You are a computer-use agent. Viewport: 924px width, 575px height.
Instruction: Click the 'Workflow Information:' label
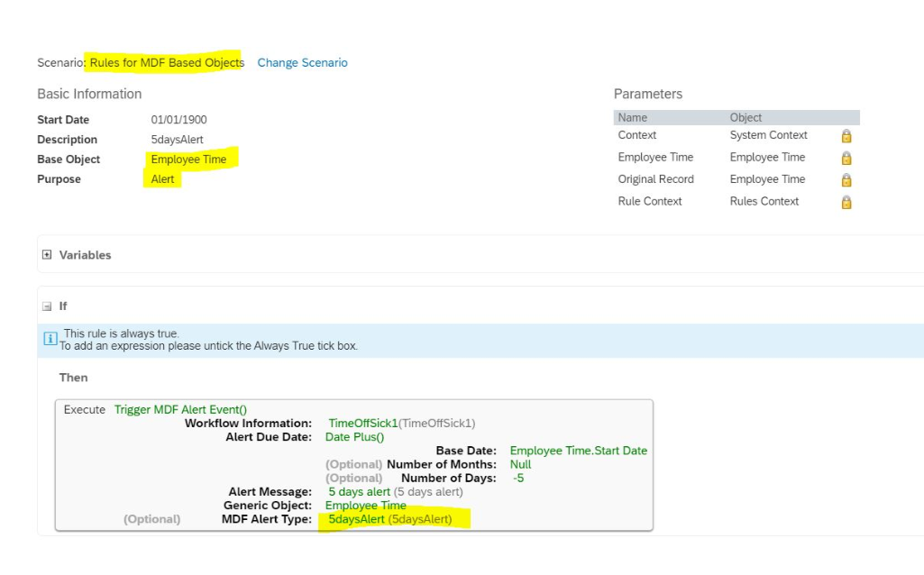[248, 423]
